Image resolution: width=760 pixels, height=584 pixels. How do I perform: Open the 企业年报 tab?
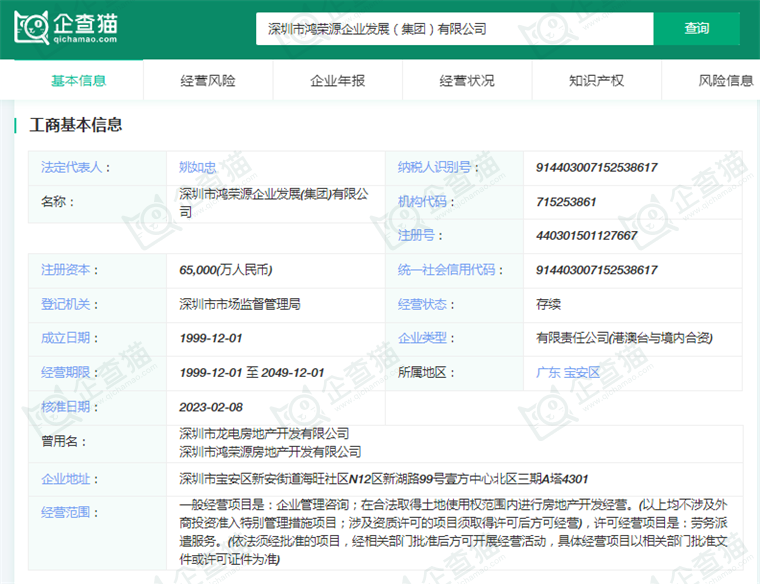coord(337,80)
